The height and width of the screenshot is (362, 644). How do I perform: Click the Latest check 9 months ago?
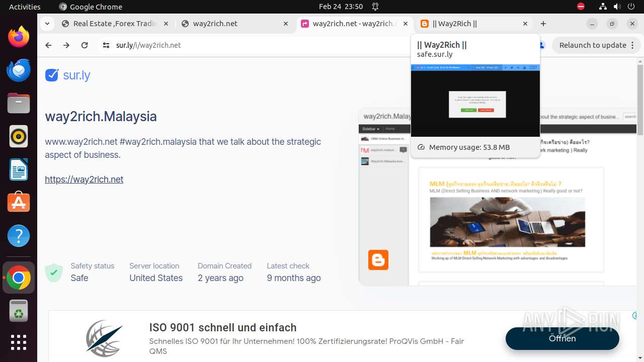pyautogui.click(x=294, y=272)
